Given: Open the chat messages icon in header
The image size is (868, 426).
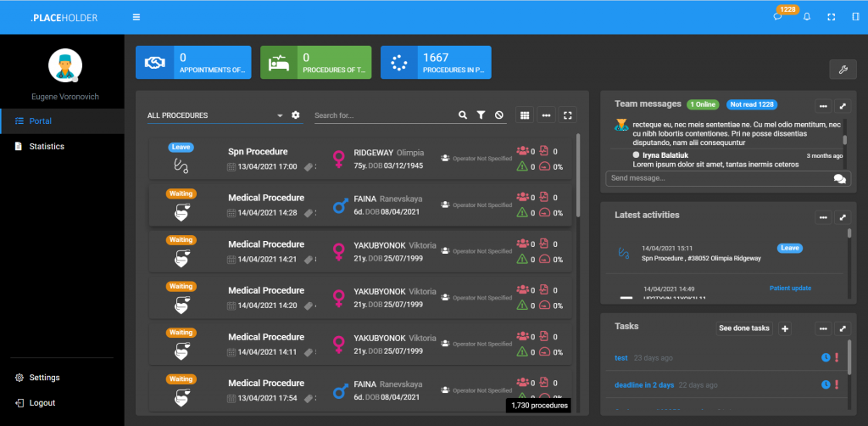Looking at the screenshot, I should coord(777,17).
